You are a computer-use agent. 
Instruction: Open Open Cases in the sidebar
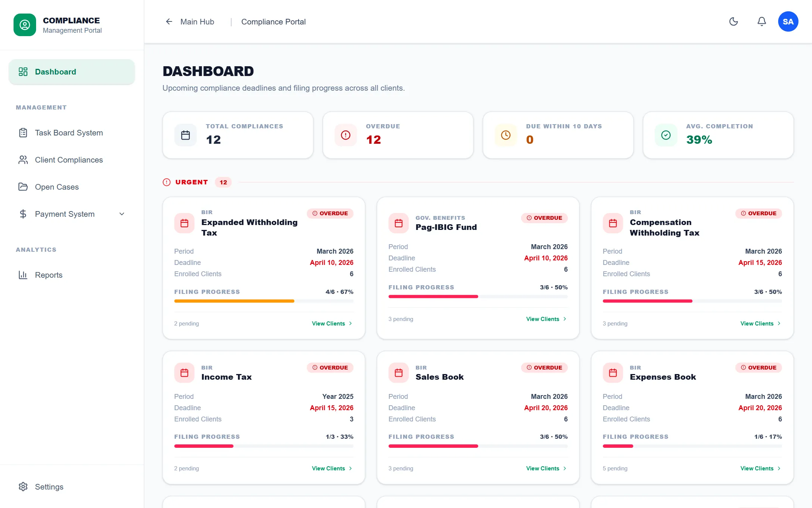72,187
